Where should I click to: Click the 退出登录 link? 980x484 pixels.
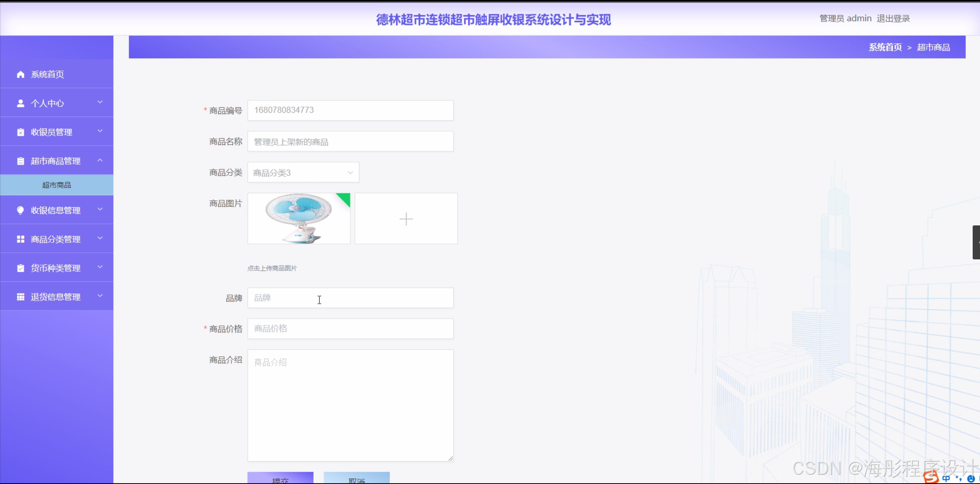[x=893, y=19]
